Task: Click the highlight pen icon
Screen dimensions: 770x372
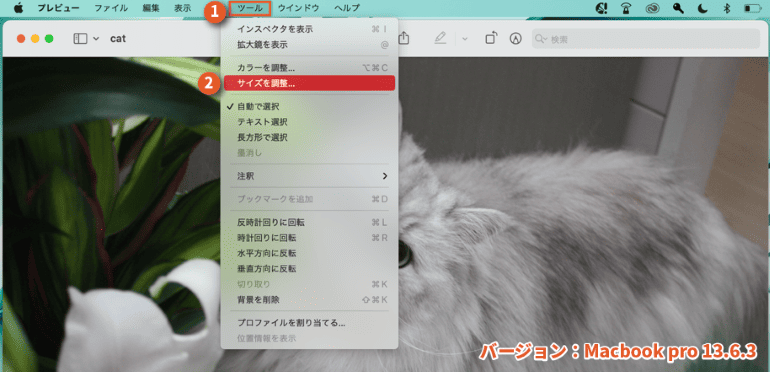Action: point(440,38)
